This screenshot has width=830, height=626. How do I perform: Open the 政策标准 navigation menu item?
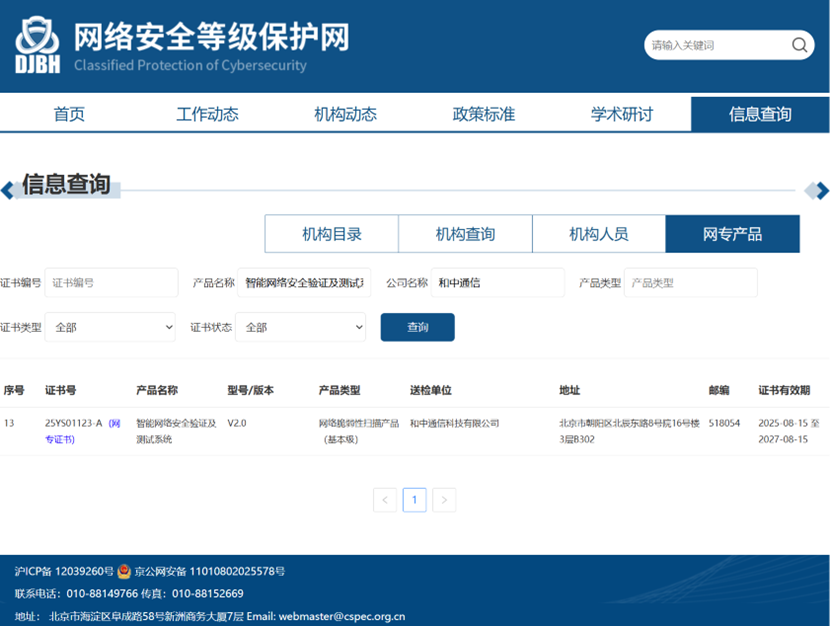tap(484, 114)
